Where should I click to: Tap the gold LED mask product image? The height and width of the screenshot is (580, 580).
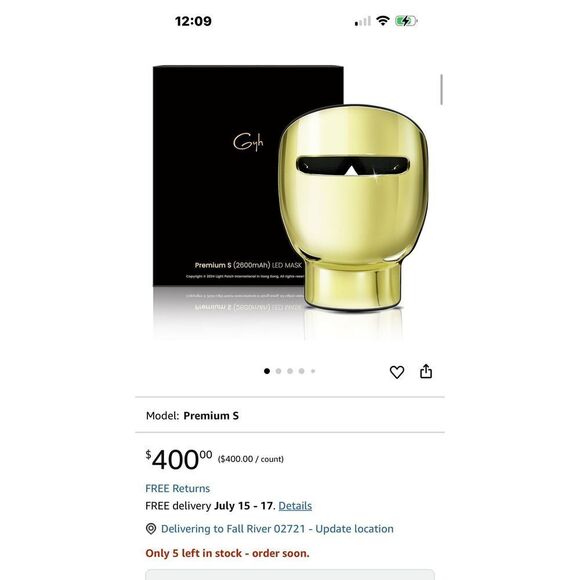pyautogui.click(x=353, y=207)
